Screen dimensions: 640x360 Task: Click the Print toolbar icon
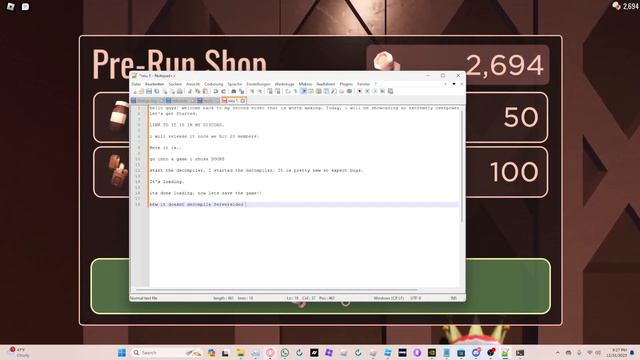point(180,91)
